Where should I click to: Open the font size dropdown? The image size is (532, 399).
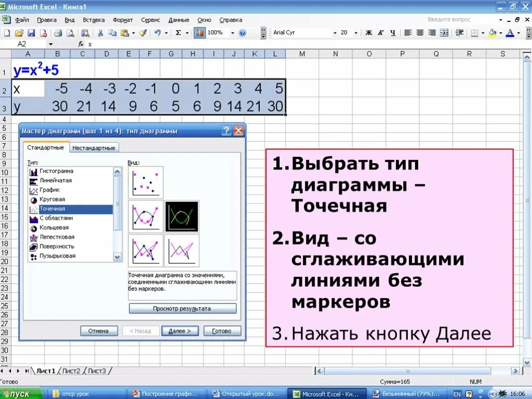tap(356, 33)
